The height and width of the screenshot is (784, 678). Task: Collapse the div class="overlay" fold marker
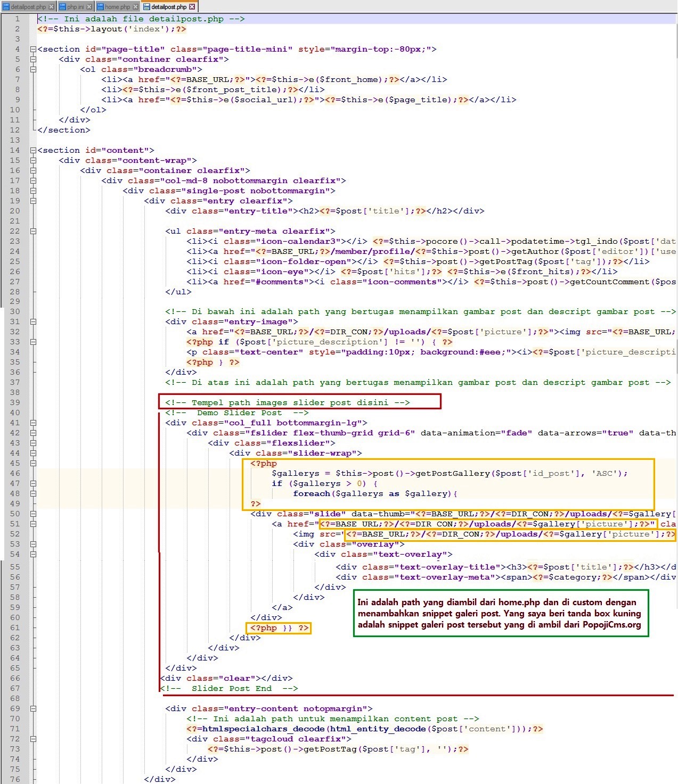(33, 544)
